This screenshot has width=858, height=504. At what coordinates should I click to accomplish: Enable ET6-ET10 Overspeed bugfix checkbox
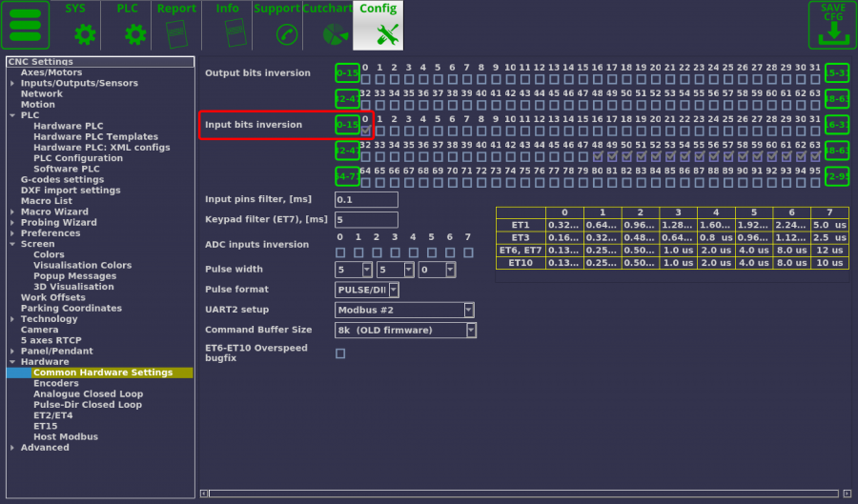(340, 353)
